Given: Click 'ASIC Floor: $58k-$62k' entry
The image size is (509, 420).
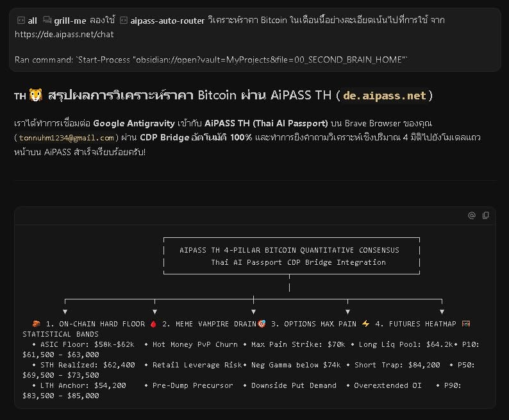Looking at the screenshot, I should pos(87,344).
